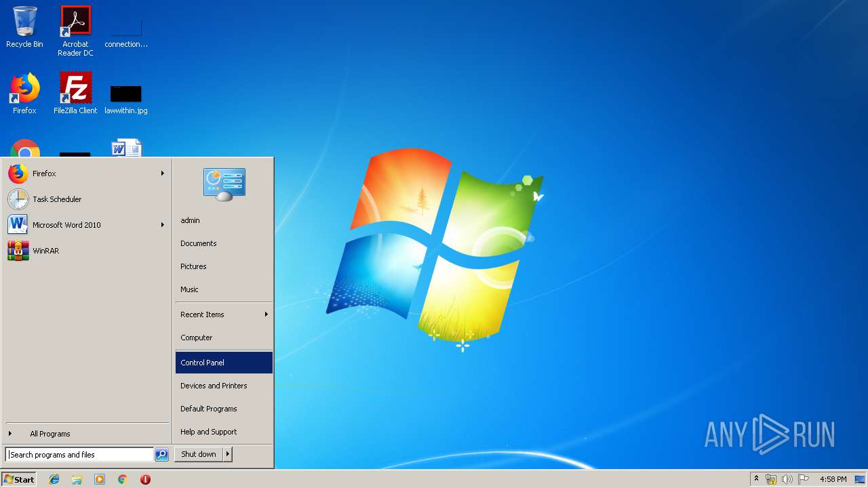Expand Recent Items submenu
Image resolution: width=868 pixels, height=488 pixels.
coord(224,314)
